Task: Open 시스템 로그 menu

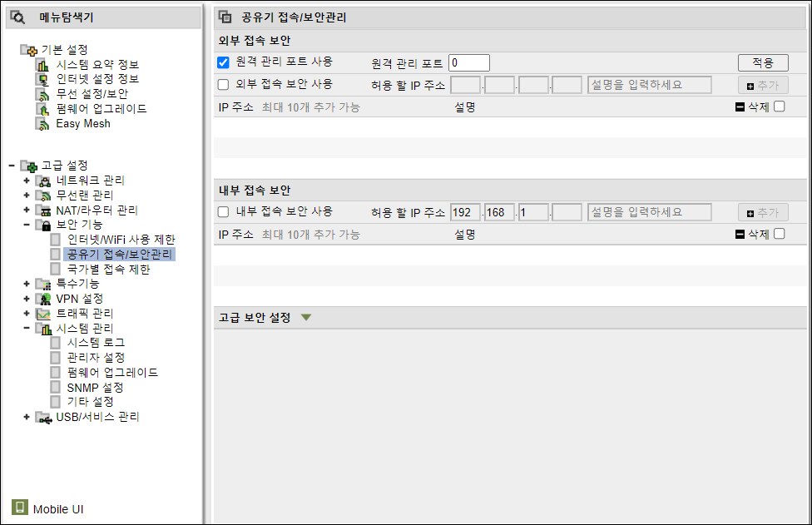Action: coord(97,343)
